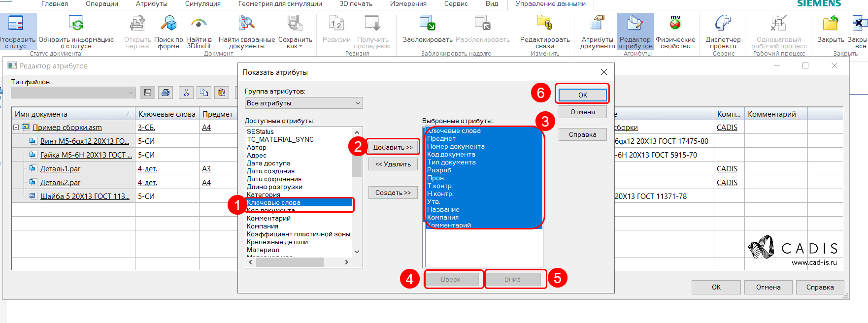This screenshot has width=868, height=323.
Task: Open the 3D печать tab
Action: [x=356, y=3]
